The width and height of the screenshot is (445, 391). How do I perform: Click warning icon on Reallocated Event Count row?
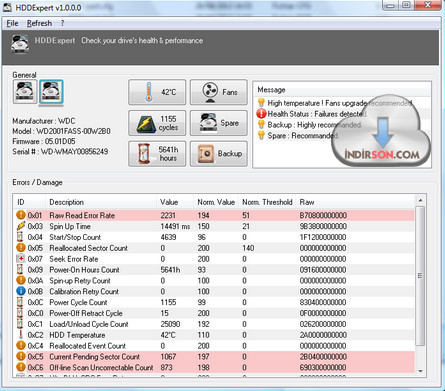click(21, 345)
